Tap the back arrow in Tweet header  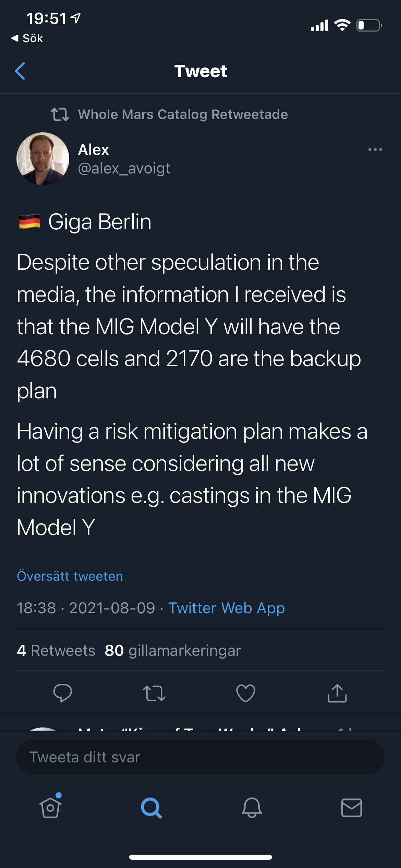point(20,71)
